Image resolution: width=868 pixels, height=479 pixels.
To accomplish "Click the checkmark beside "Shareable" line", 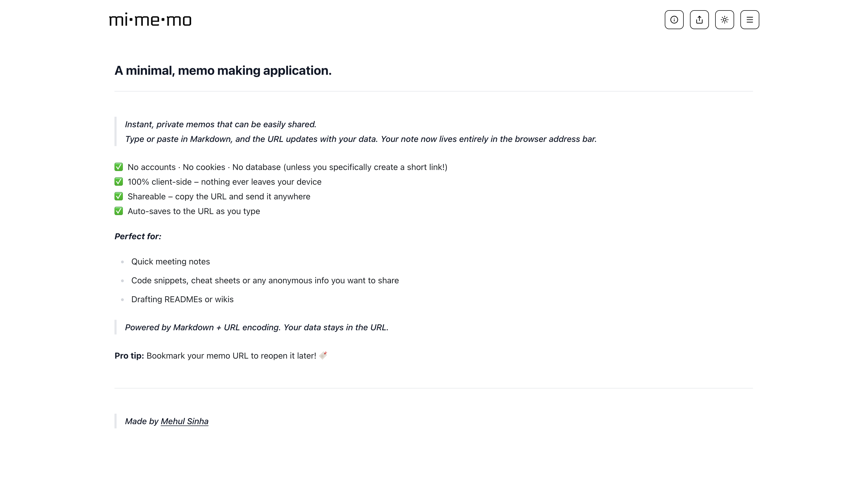I will coord(119,196).
